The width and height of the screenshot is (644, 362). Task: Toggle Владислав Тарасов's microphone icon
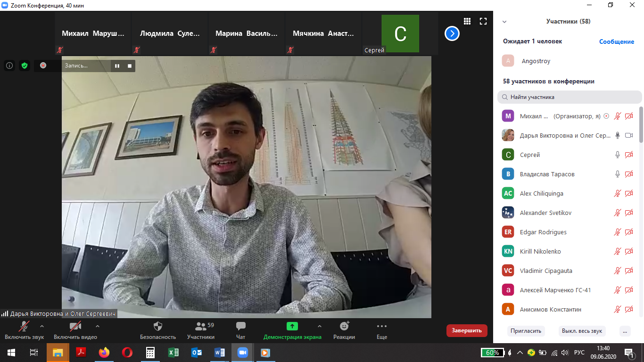click(x=618, y=174)
